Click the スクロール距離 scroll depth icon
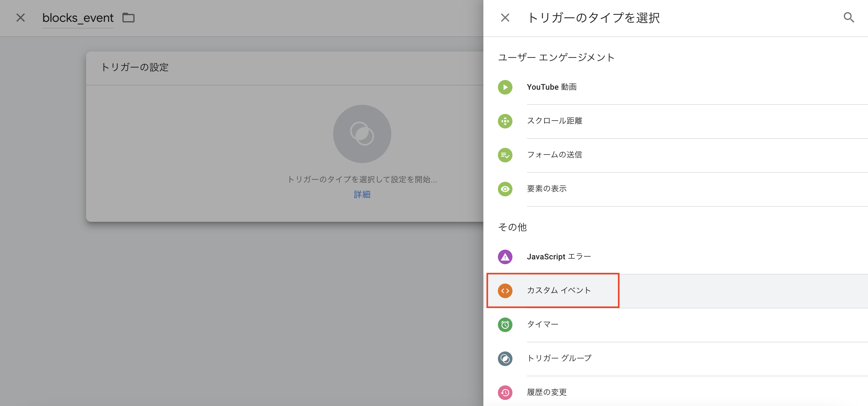Screen dimensions: 868x406 point(505,121)
